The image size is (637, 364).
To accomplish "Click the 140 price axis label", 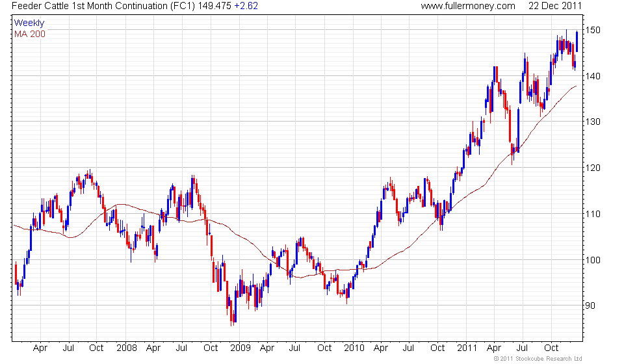I will [x=593, y=76].
